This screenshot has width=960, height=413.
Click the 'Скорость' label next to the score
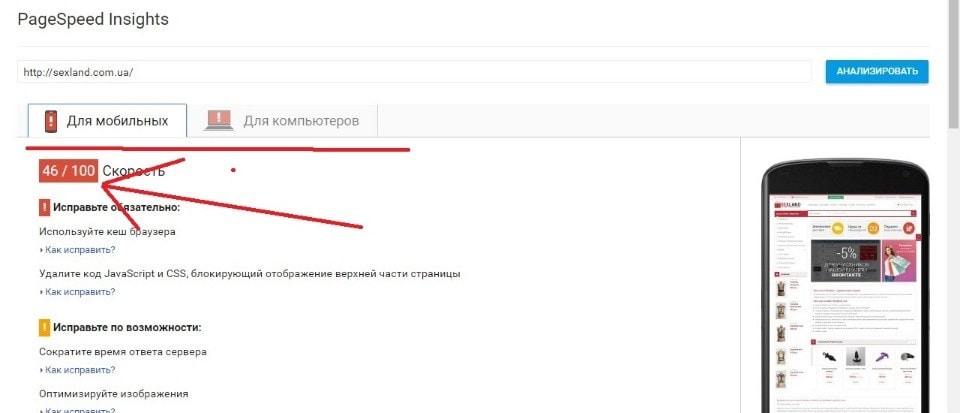click(x=133, y=171)
